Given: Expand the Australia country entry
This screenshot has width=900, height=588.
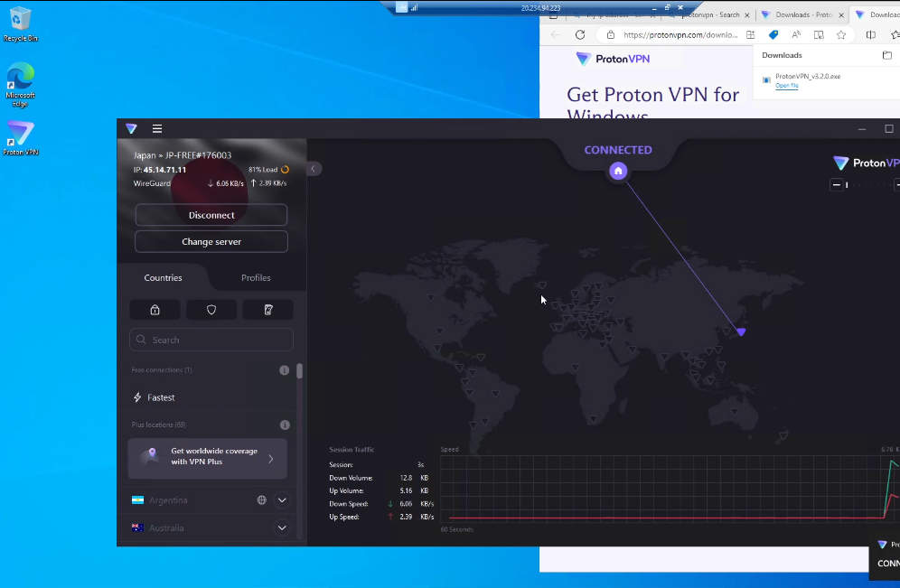Looking at the screenshot, I should [x=281, y=527].
